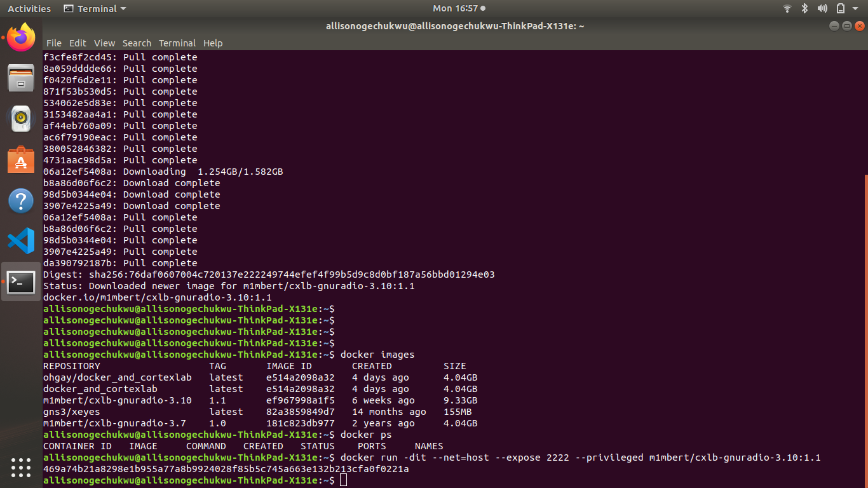
Task: Show Applications grid icon
Action: tap(21, 467)
